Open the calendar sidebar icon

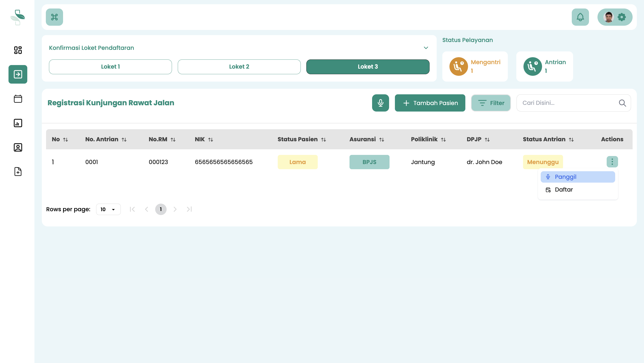point(18,99)
